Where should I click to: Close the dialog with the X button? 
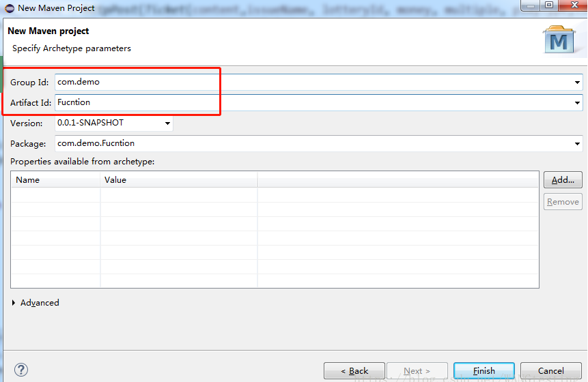pyautogui.click(x=574, y=5)
